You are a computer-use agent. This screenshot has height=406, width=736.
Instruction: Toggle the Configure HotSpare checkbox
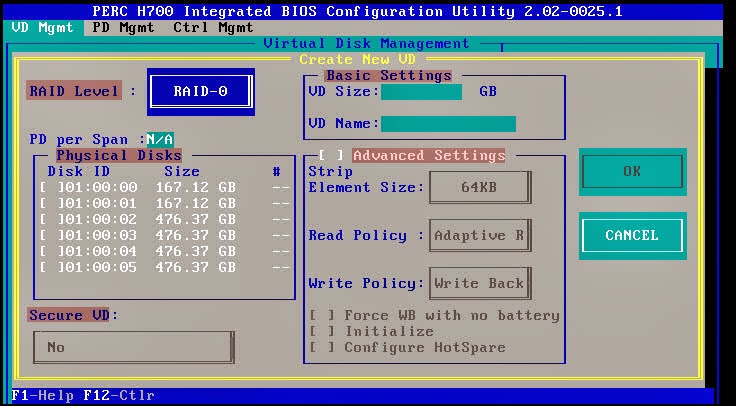coord(322,348)
